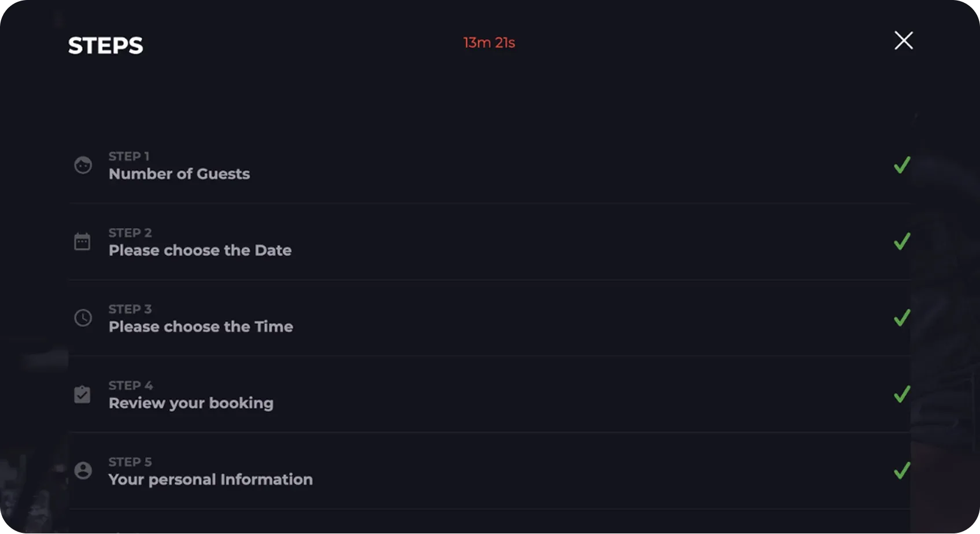
Task: Click the clipboard check icon for Step 4
Action: pos(83,394)
